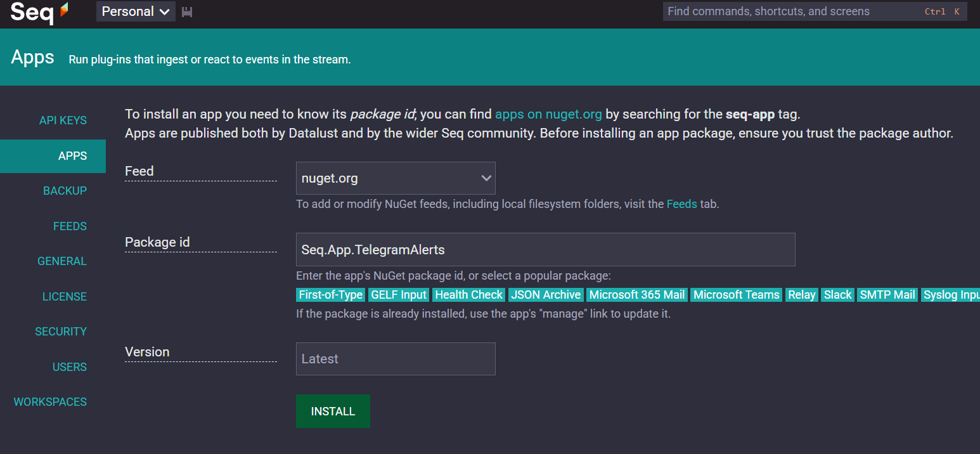Select the Relay package tag

coord(802,295)
